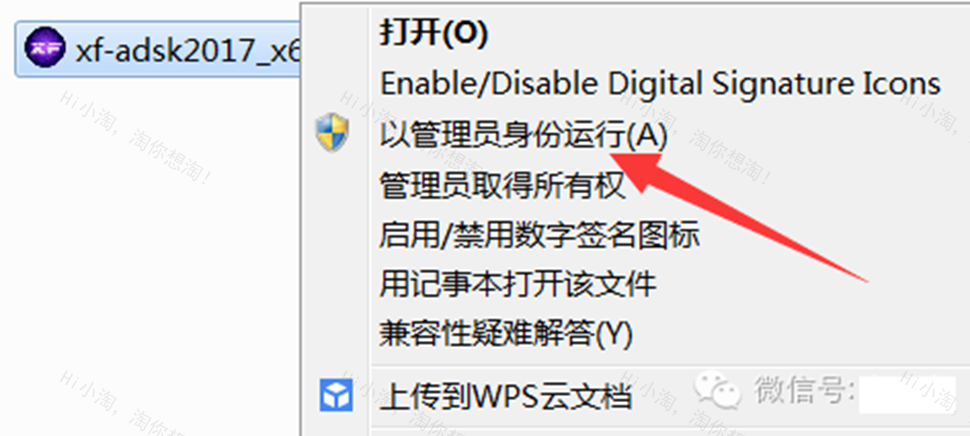970x436 pixels.
Task: Click the xf-adsk2017 file name label
Action: (x=187, y=49)
